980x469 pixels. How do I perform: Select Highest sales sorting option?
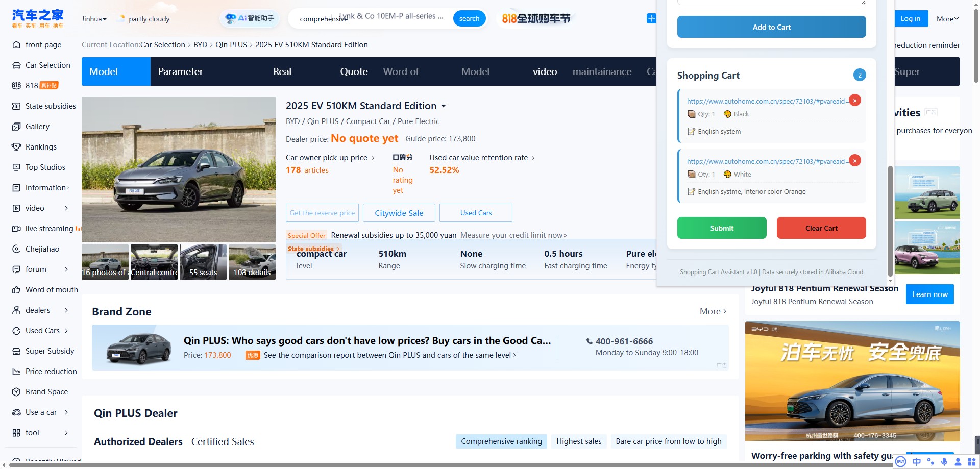[x=579, y=441]
